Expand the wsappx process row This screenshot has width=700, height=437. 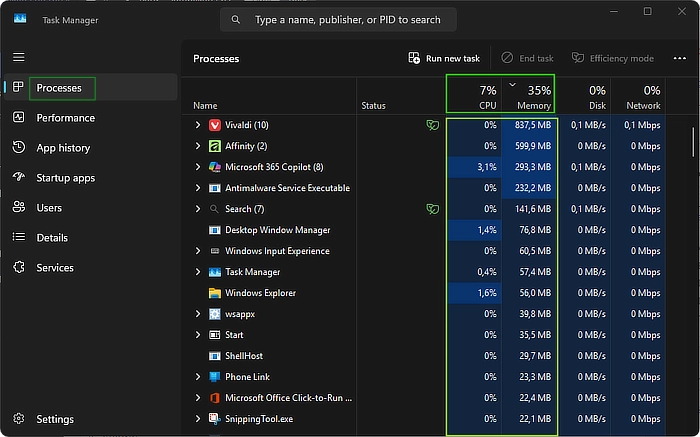click(x=198, y=314)
